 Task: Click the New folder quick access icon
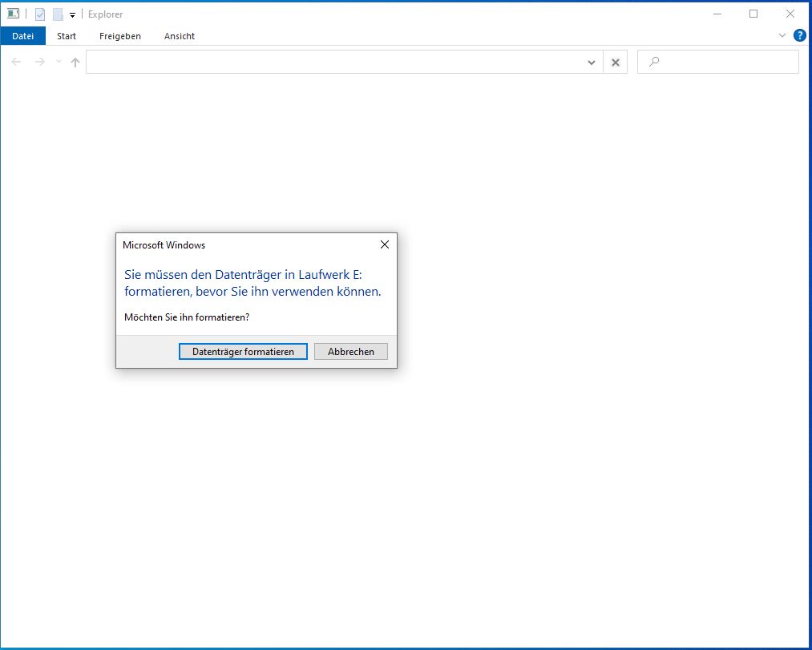point(58,14)
